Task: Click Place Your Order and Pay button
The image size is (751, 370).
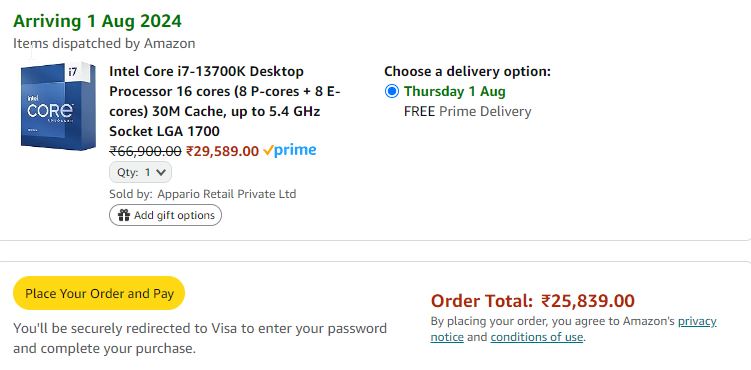Action: [99, 293]
